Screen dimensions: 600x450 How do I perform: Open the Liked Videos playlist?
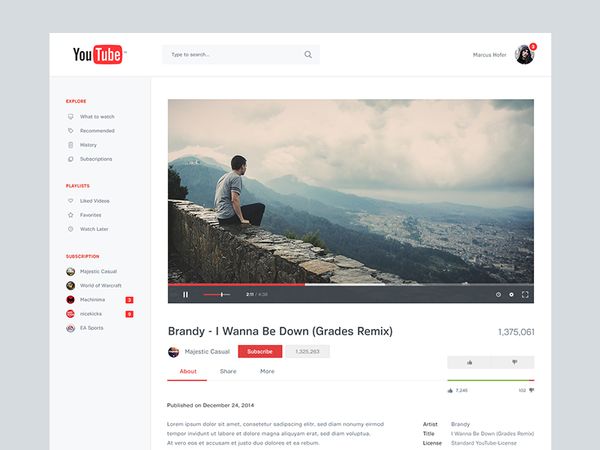pyautogui.click(x=95, y=201)
